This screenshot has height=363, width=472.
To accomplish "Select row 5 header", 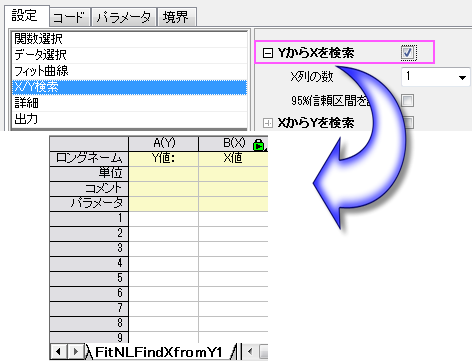I will pos(89,279).
